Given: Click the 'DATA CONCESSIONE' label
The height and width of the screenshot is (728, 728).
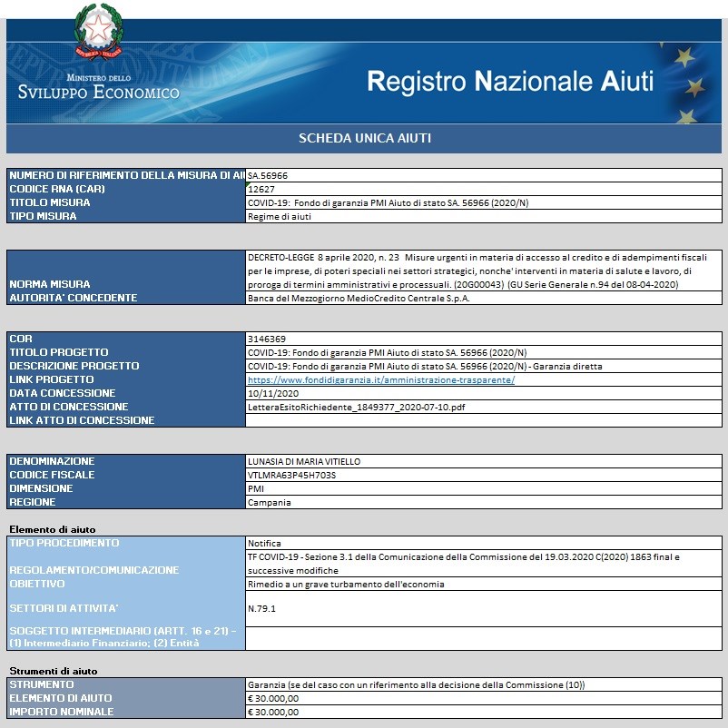Looking at the screenshot, I should point(63,393).
